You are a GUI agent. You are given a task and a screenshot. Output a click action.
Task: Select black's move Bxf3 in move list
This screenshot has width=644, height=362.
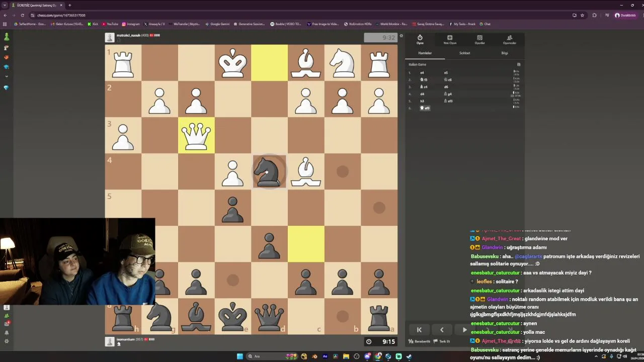tap(448, 101)
